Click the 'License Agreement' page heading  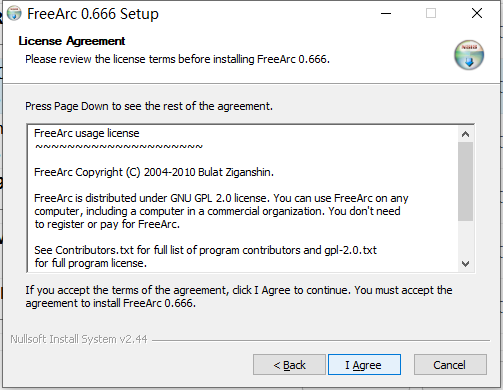(x=72, y=41)
